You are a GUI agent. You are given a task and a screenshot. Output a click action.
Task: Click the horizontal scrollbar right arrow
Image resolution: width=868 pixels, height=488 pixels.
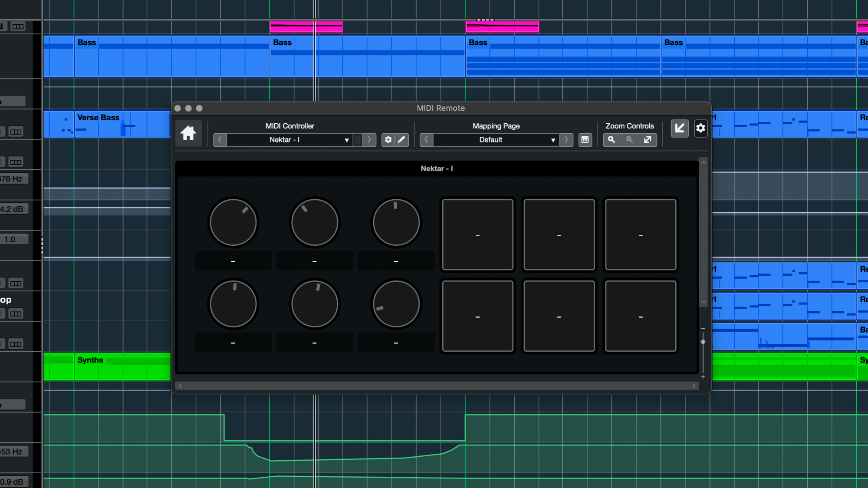(x=694, y=386)
